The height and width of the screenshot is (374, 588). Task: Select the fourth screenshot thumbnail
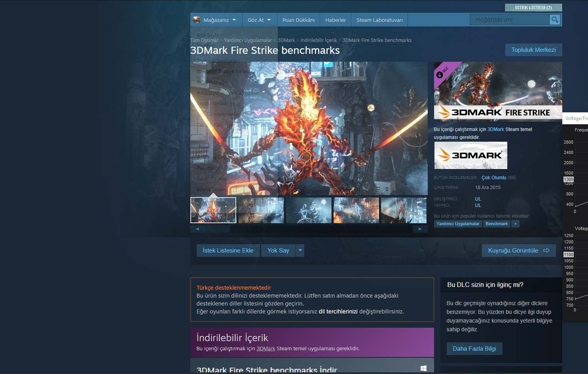coord(356,210)
